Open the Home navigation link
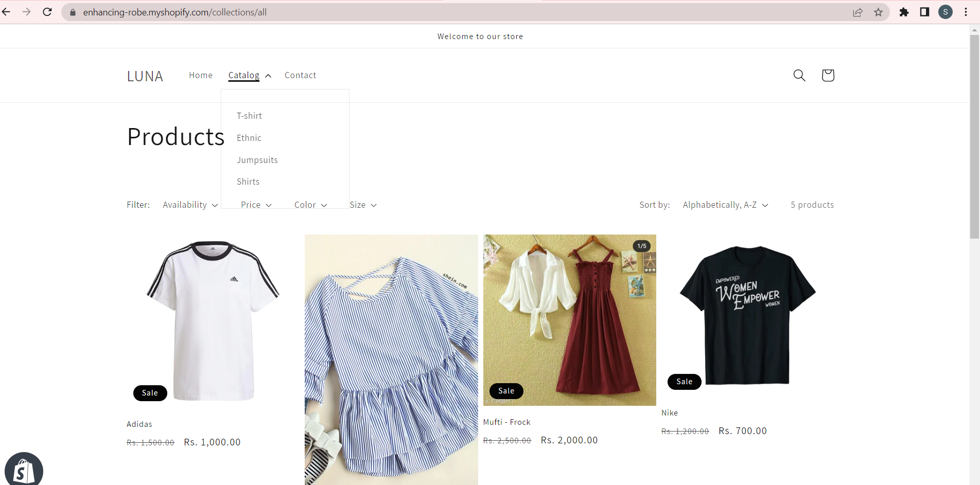This screenshot has width=980, height=485. pyautogui.click(x=201, y=75)
